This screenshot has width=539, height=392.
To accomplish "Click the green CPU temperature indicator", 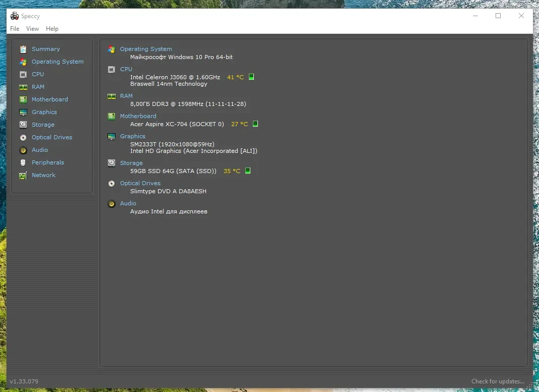I will (x=251, y=77).
